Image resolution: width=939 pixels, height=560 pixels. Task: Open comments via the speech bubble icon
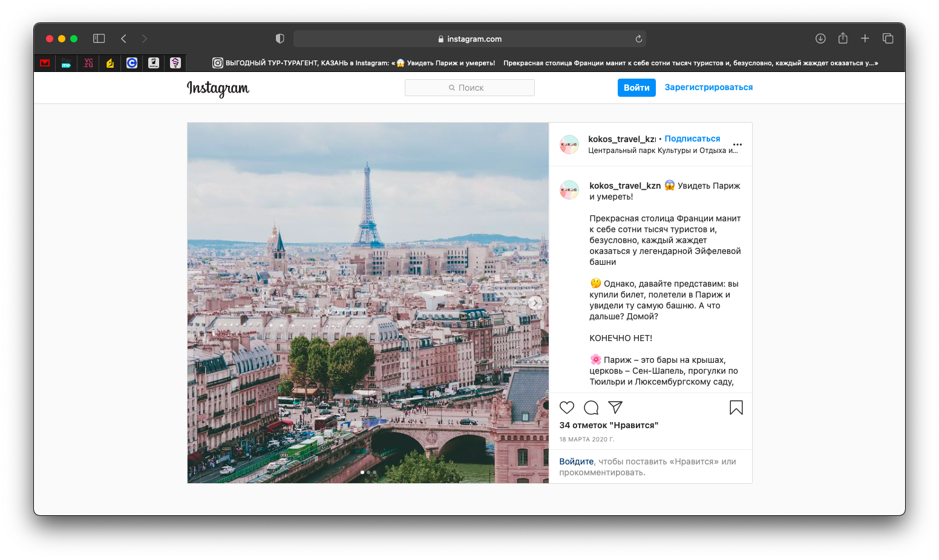591,408
